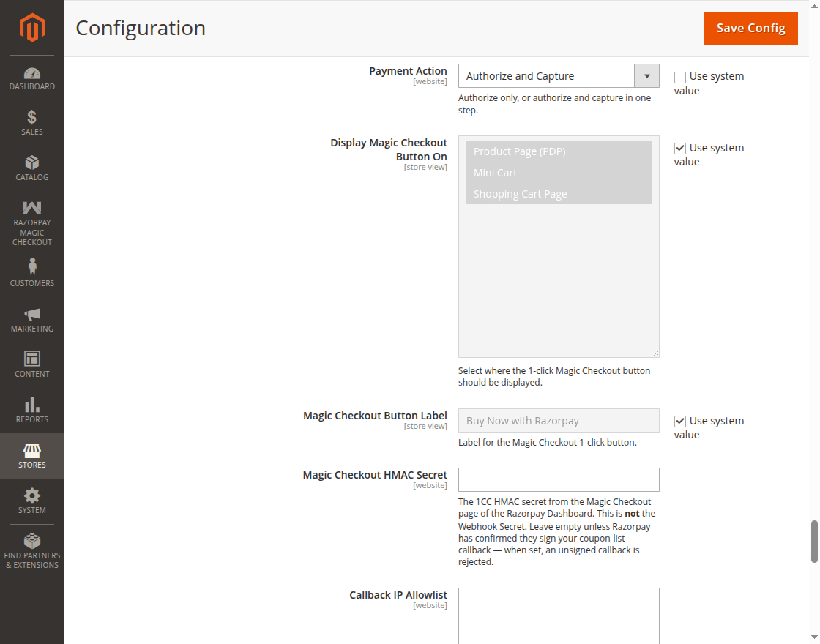This screenshot has height=644, width=820.
Task: Select Product Page (PDP) in list
Action: (559, 151)
